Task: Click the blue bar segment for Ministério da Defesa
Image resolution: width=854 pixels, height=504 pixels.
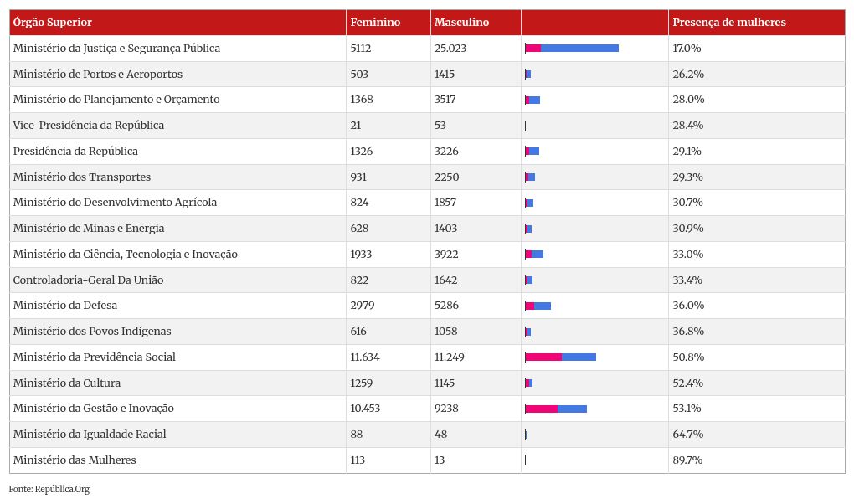Action: tap(543, 306)
